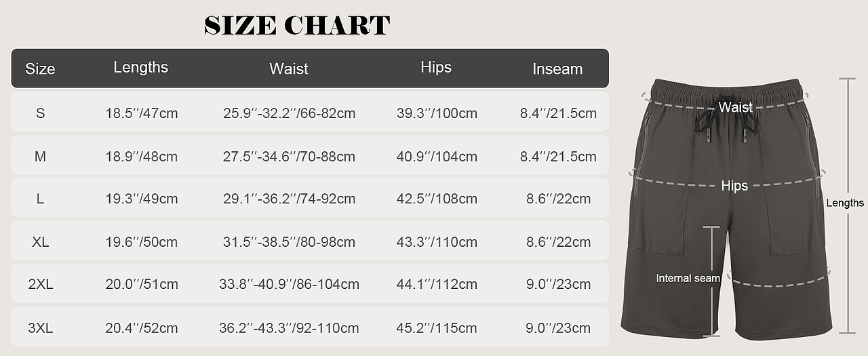Select the 45.2''/115cm hips cell
The width and height of the screenshot is (868, 356).
(x=437, y=328)
